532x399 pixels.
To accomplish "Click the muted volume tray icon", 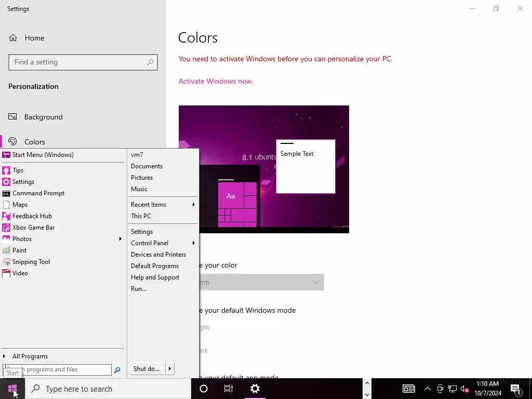I will point(465,389).
